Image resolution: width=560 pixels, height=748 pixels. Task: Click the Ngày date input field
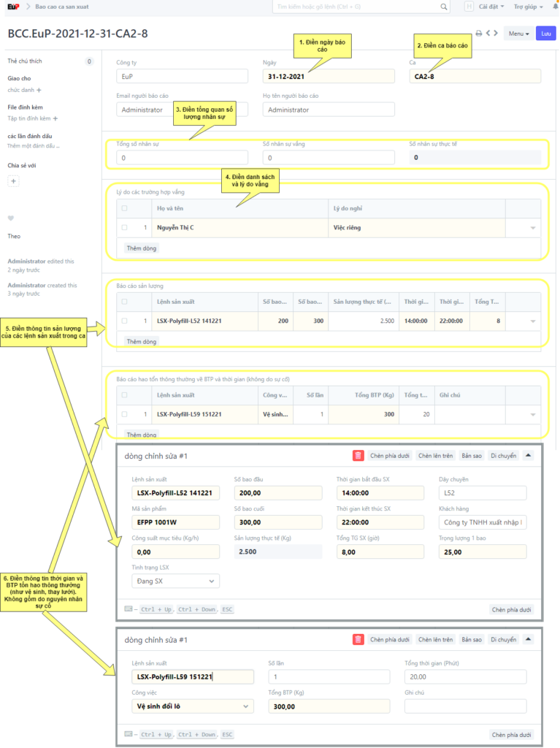[x=328, y=76]
